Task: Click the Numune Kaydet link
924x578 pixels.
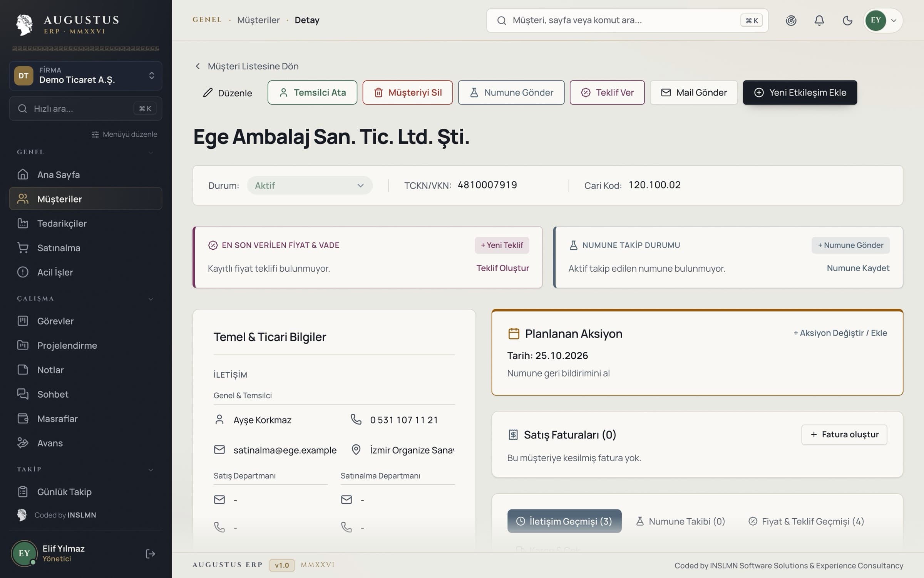Action: pyautogui.click(x=858, y=268)
